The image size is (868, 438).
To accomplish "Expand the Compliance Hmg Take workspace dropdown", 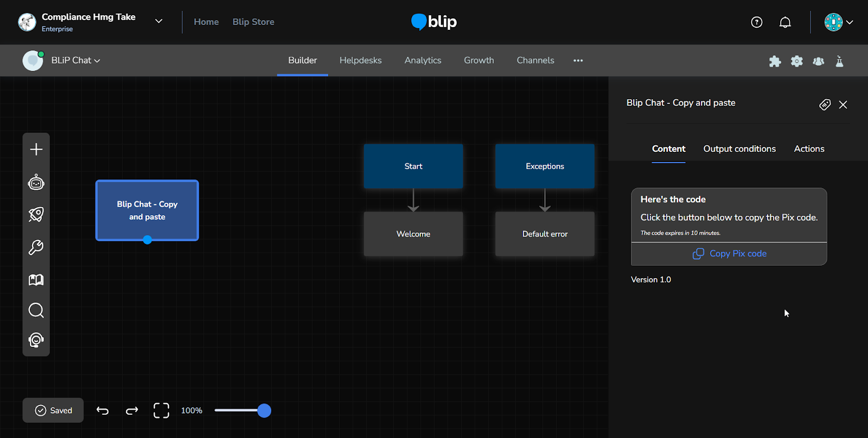I will (158, 22).
